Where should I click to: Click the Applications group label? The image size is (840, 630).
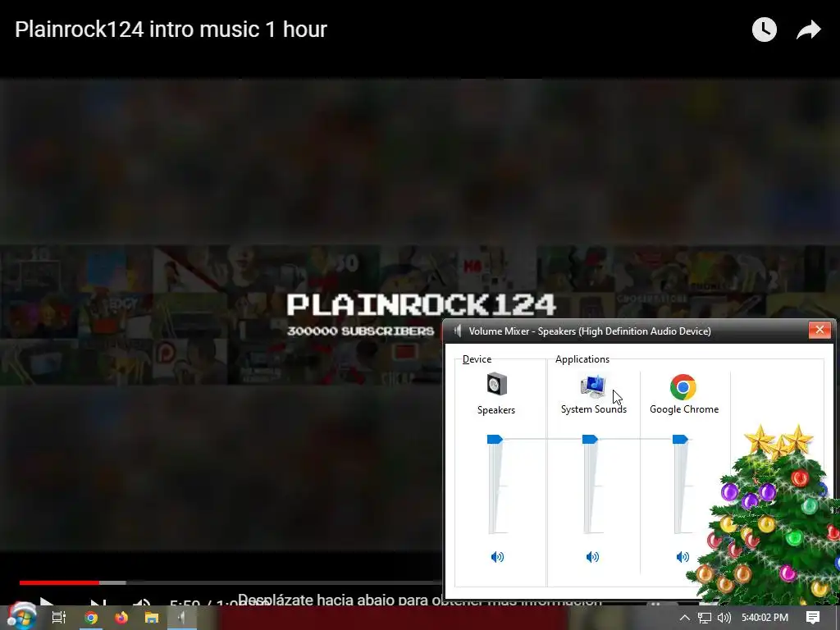coord(582,359)
